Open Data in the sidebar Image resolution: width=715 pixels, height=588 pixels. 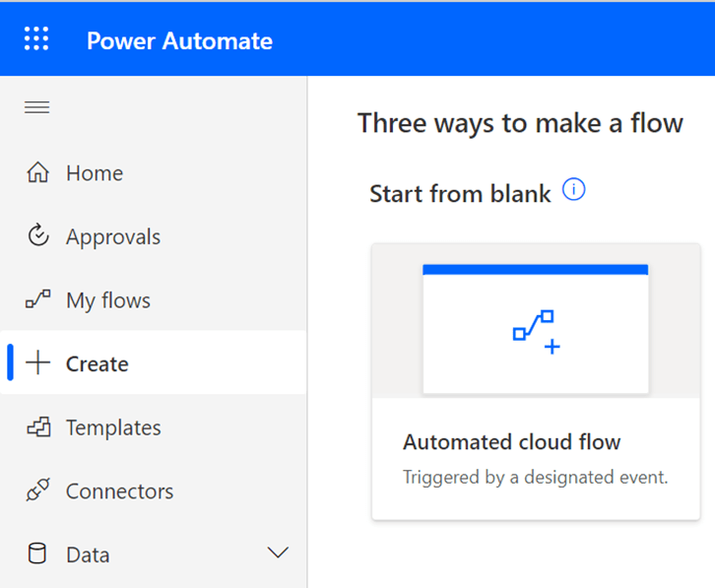[154, 554]
